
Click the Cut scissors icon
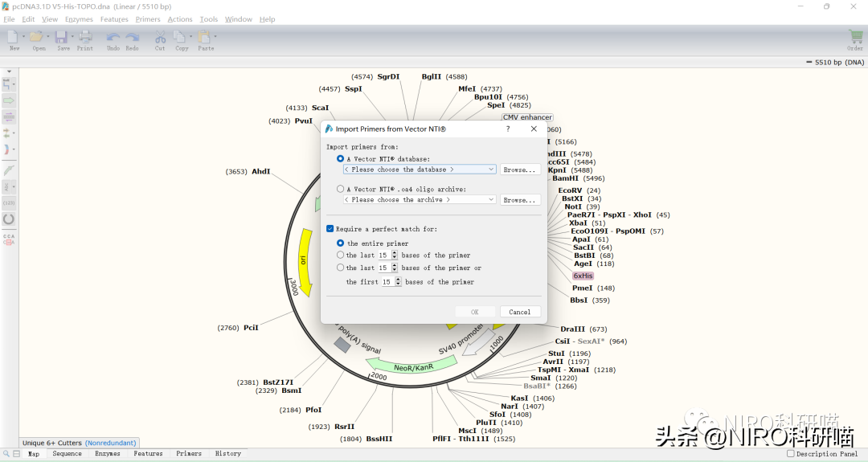(x=160, y=37)
